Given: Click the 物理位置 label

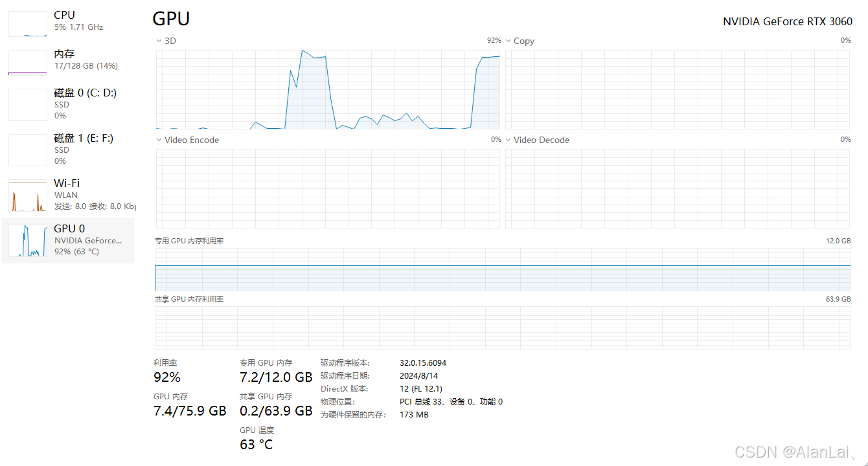Looking at the screenshot, I should [x=338, y=402].
